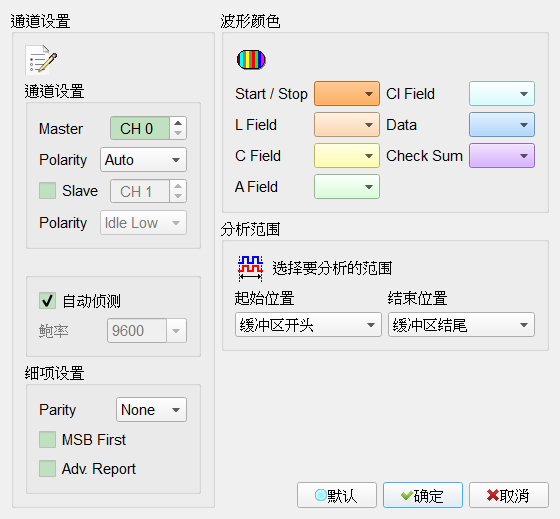Viewport: 560px width, 519px height.
Task: Click the Master label text
Action: coord(61,129)
